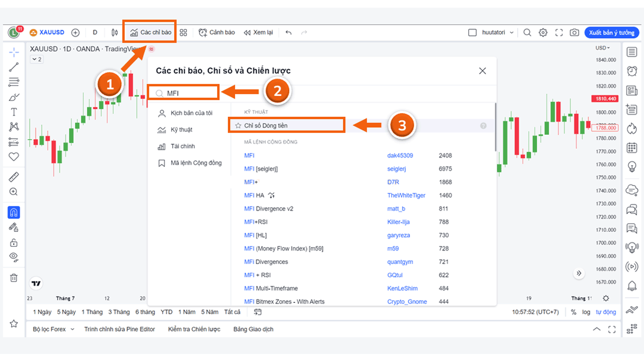The width and height of the screenshot is (644, 362).
Task: Expand the huutatori layout dropdown
Action: (x=512, y=33)
